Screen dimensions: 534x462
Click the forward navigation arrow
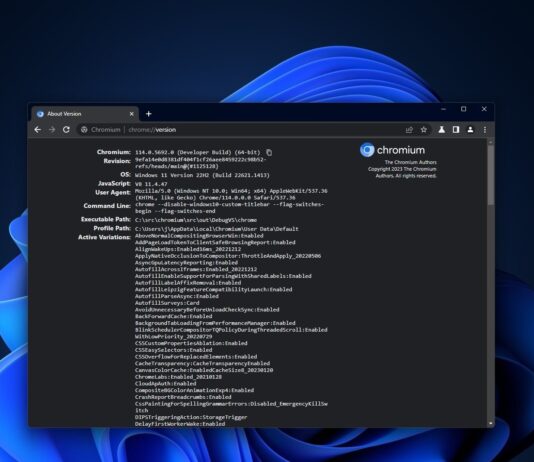point(52,130)
